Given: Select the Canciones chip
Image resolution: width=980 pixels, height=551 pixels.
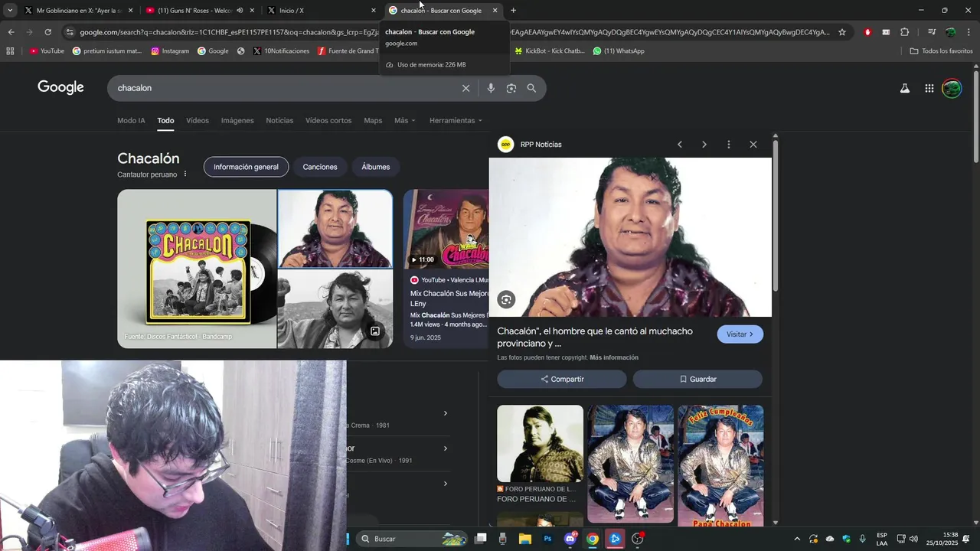Looking at the screenshot, I should click(320, 167).
